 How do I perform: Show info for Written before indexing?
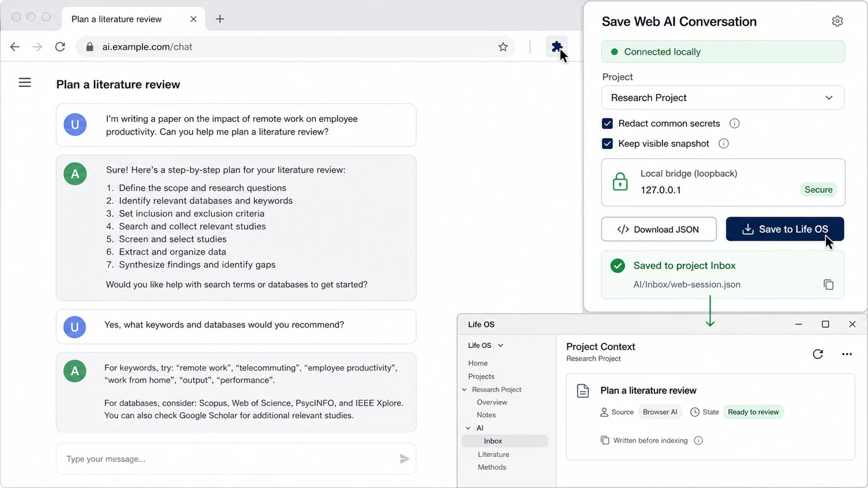tap(698, 440)
